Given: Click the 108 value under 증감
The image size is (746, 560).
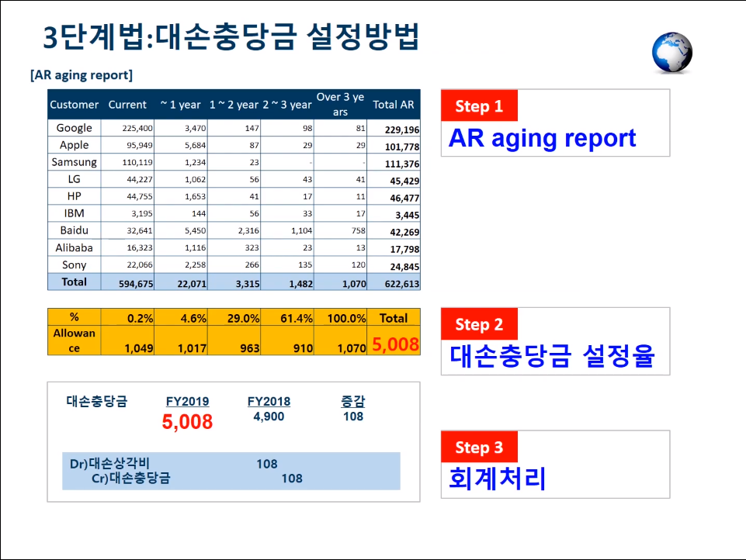Looking at the screenshot, I should tap(353, 417).
